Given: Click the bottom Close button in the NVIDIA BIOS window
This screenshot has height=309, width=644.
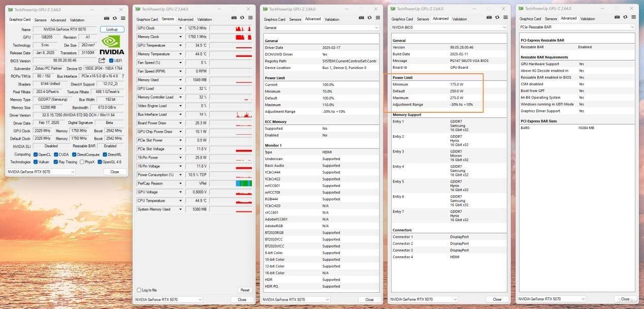Looking at the screenshot, I should [x=497, y=299].
